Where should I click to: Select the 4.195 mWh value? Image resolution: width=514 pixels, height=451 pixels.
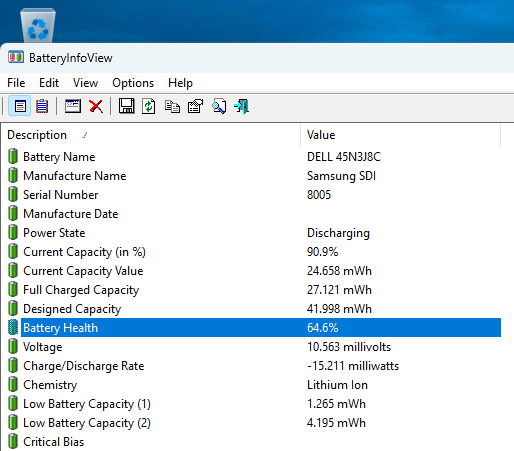point(336,423)
